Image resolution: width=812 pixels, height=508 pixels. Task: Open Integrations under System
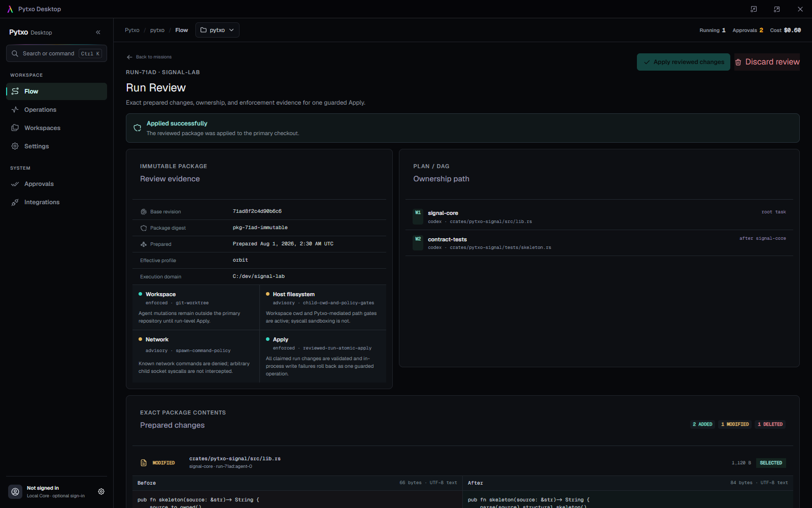pos(56,202)
